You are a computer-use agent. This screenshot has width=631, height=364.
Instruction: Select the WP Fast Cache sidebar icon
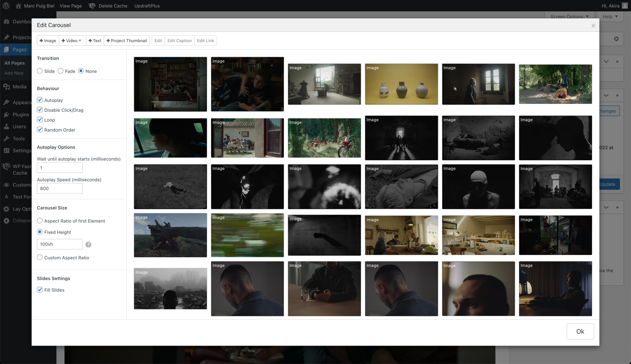click(7, 166)
